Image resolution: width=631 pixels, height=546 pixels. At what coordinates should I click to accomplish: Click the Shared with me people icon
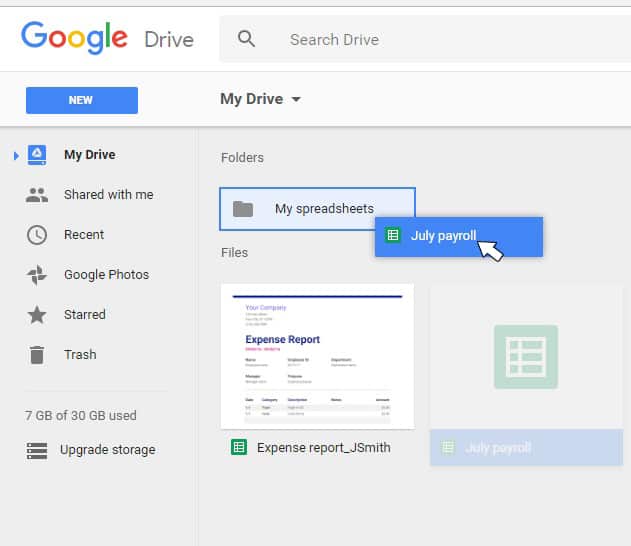click(37, 195)
